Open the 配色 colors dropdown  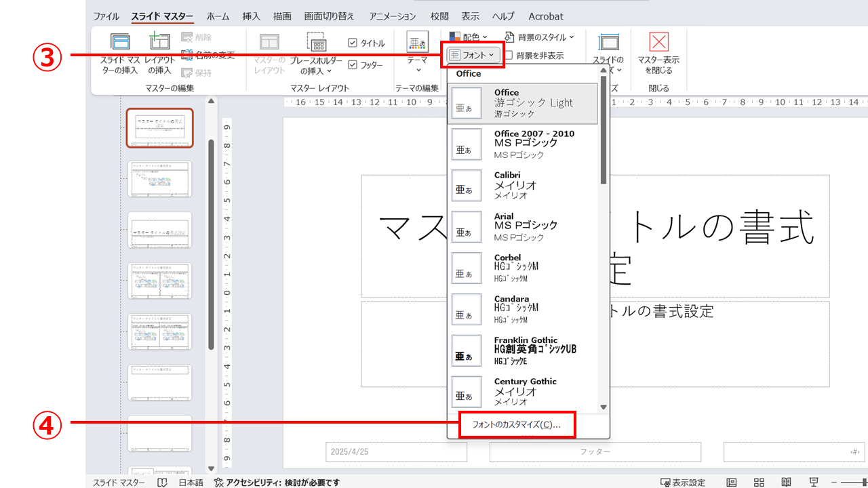coord(468,37)
